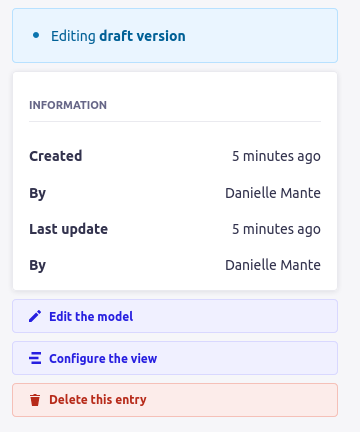Click the word 'Editing' in the status banner
Viewport: 360px width, 432px height.
coord(73,36)
